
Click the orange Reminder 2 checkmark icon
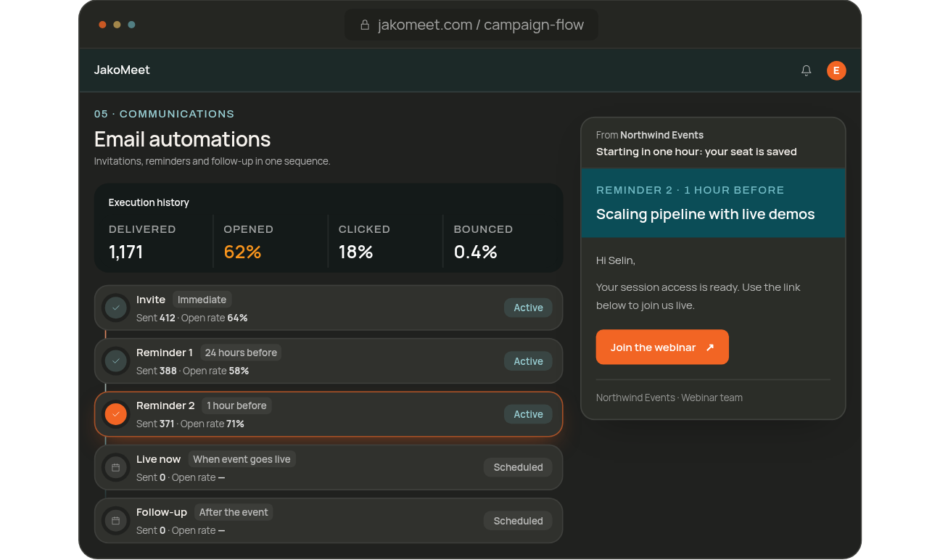[115, 414]
